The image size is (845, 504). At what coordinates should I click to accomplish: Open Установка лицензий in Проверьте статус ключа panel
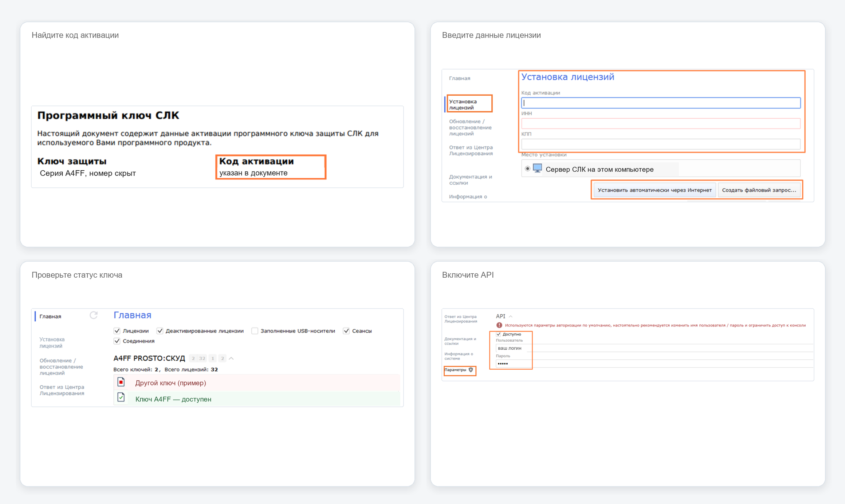point(52,342)
